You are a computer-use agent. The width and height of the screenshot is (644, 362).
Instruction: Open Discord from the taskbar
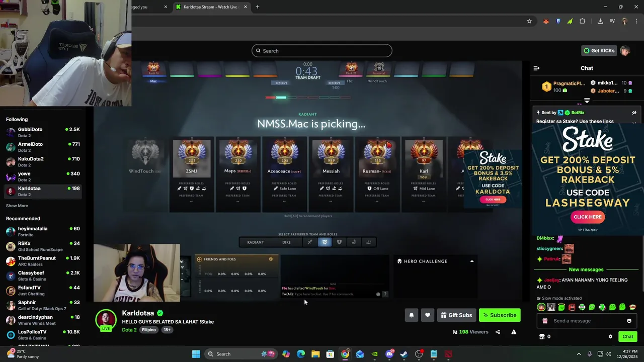pyautogui.click(x=389, y=354)
